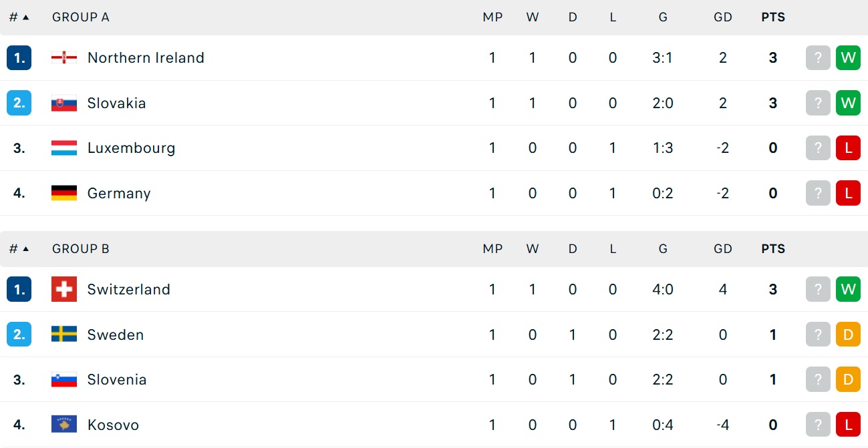Click the Kosovo flag icon
This screenshot has width=868, height=448.
point(64,425)
